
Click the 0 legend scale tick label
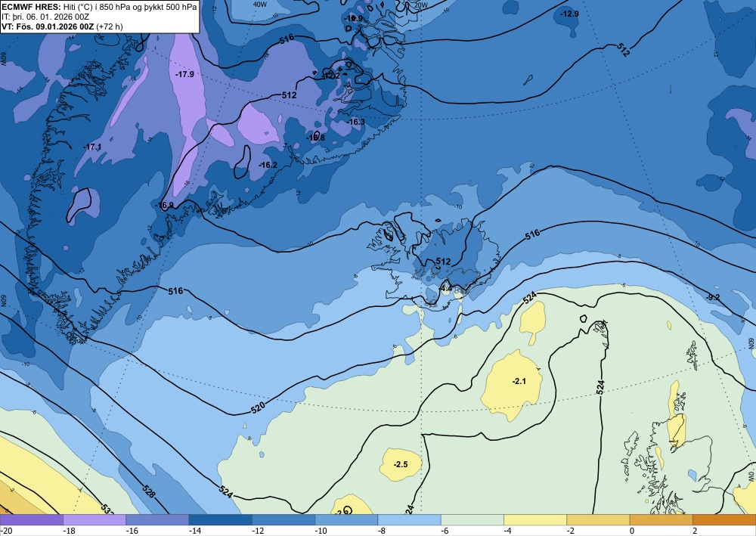[632, 531]
